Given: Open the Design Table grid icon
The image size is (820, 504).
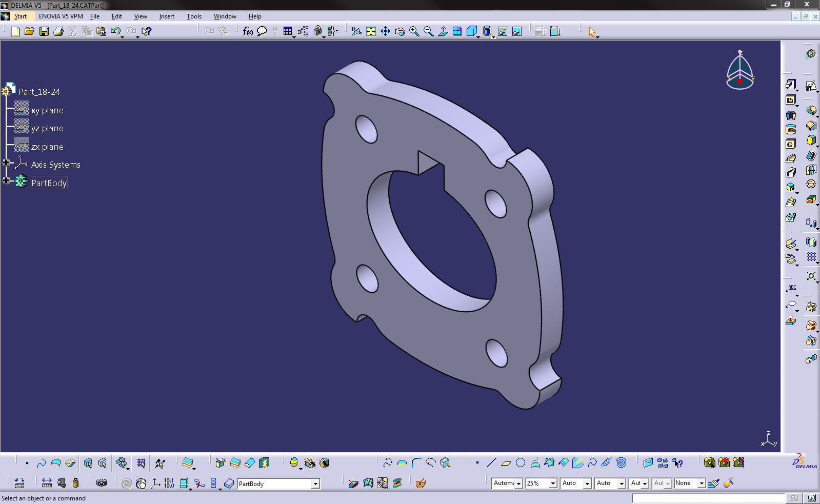Looking at the screenshot, I should [288, 31].
